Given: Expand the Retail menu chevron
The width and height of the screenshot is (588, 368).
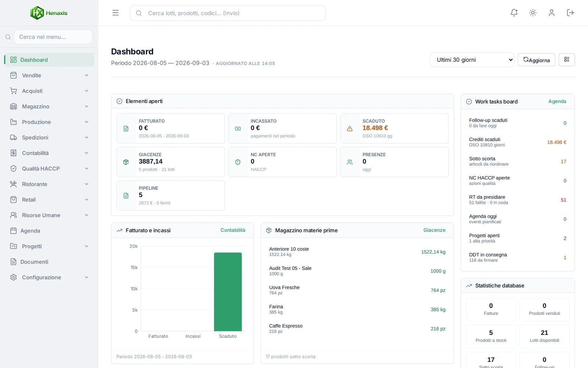Looking at the screenshot, I should pyautogui.click(x=87, y=199).
